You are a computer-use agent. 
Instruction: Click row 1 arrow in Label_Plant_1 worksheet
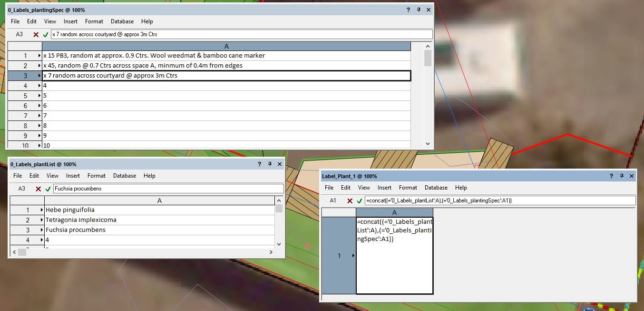click(353, 256)
